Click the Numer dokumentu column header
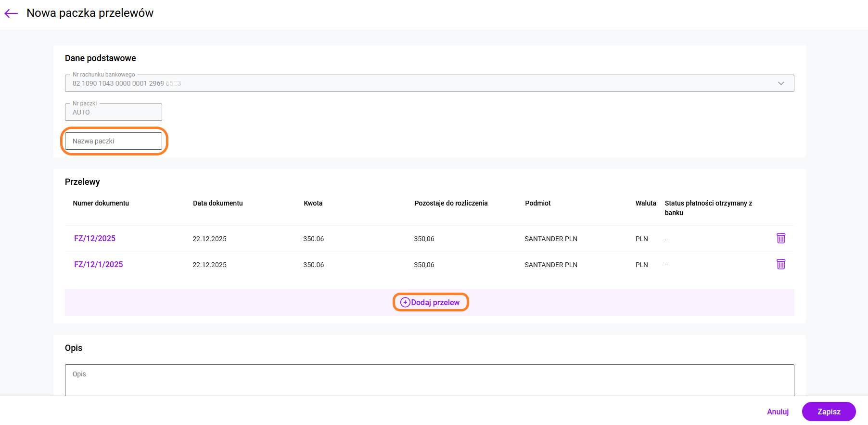 tap(101, 203)
